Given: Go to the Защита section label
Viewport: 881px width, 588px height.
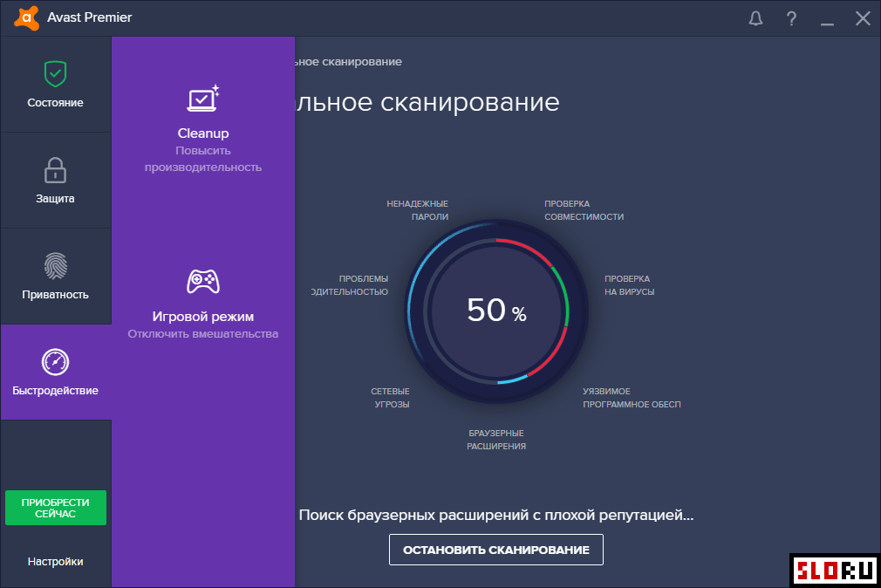Looking at the screenshot, I should 55,198.
